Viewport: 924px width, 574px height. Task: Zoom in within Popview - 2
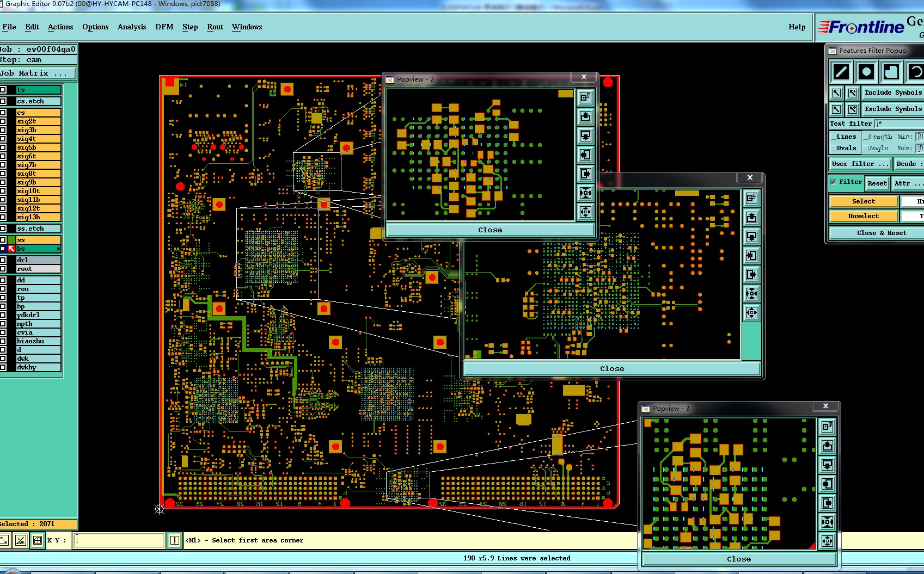(x=585, y=193)
